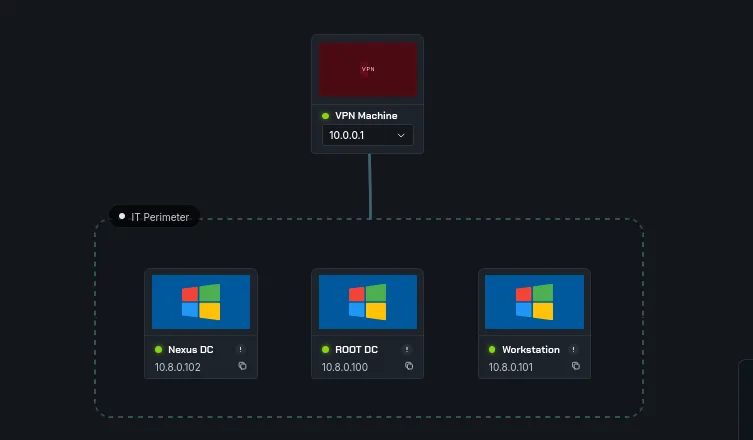The height and width of the screenshot is (440, 753).
Task: Select the VPN Machine thumbnail
Action: coord(368,69)
